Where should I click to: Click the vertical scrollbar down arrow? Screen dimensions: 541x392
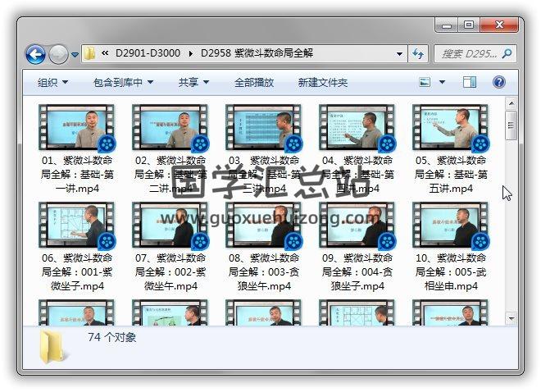tap(511, 318)
